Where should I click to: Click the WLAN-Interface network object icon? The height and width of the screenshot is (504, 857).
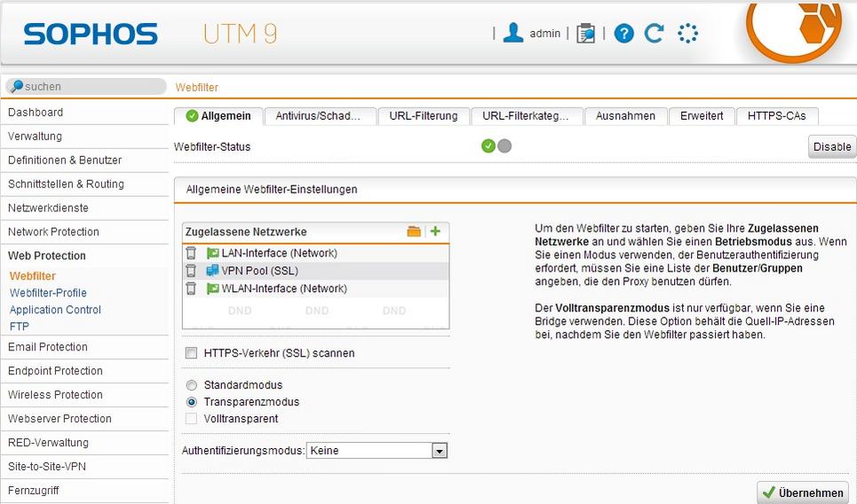click(x=212, y=288)
